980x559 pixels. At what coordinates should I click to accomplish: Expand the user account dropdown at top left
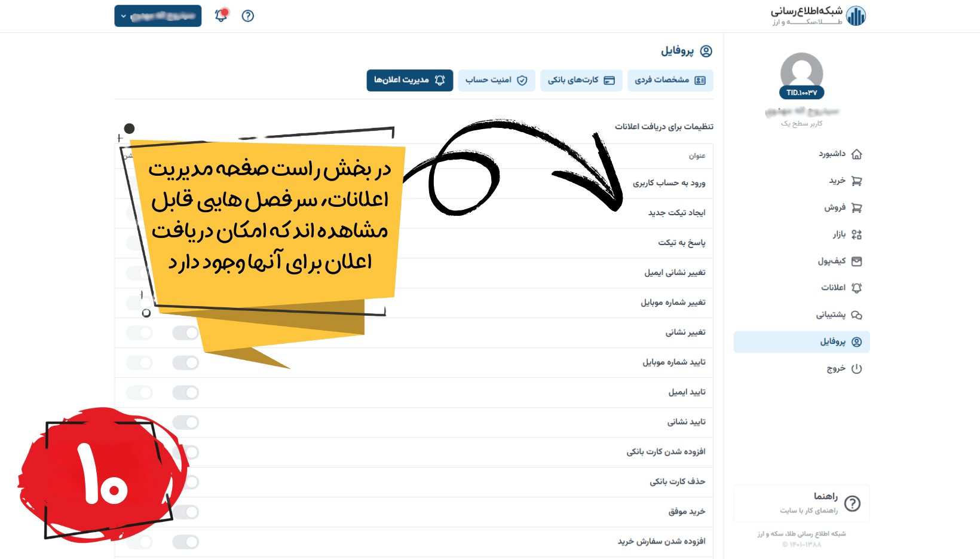pos(157,16)
